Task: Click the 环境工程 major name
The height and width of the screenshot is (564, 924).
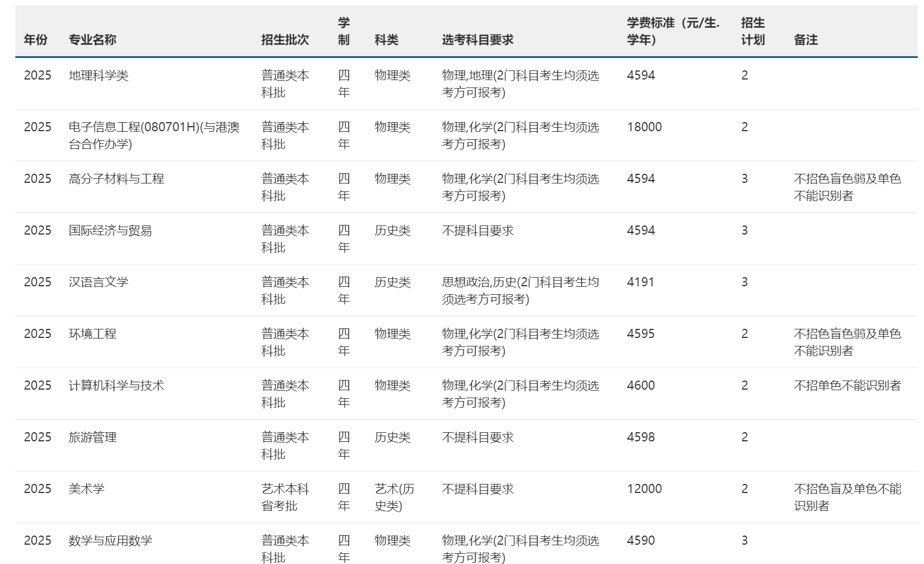Action: click(92, 334)
